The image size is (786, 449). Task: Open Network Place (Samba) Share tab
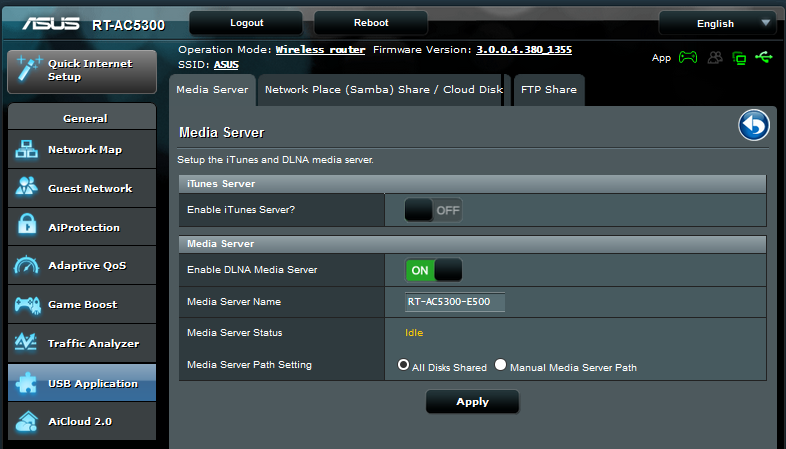[383, 90]
